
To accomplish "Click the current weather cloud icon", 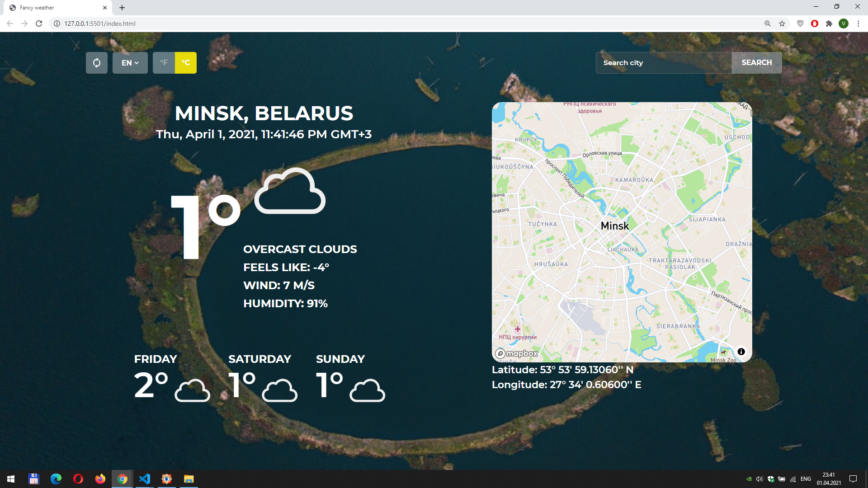I will click(290, 191).
